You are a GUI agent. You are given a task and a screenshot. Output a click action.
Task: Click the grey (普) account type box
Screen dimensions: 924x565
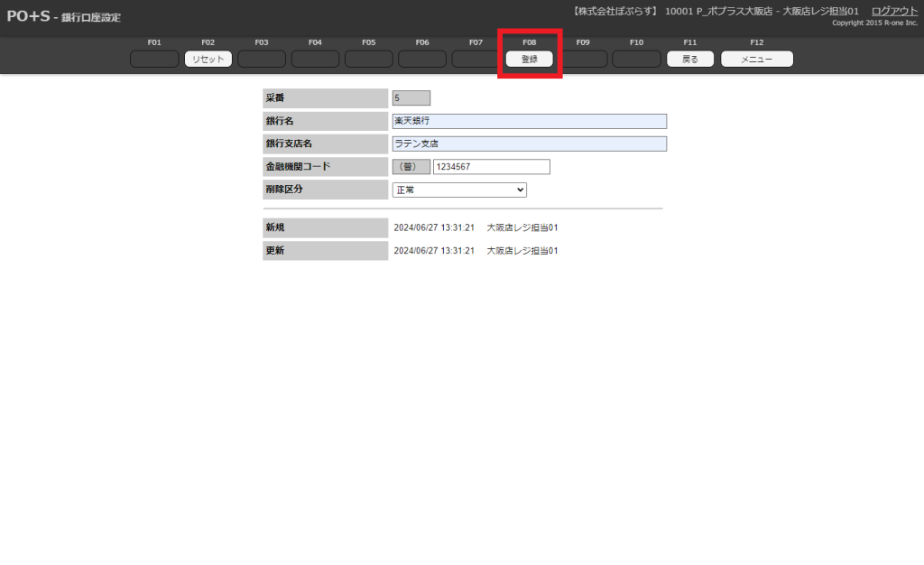[x=411, y=167]
